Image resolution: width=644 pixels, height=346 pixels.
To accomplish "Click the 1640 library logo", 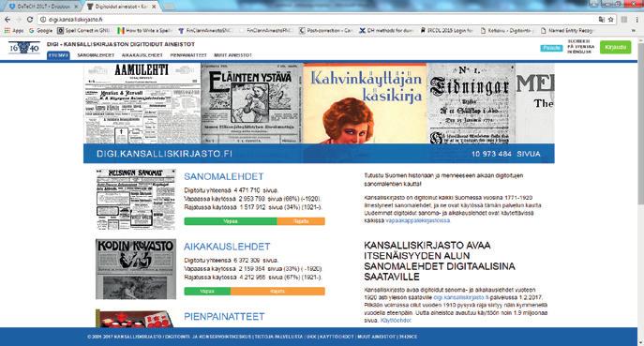I will tap(23, 48).
